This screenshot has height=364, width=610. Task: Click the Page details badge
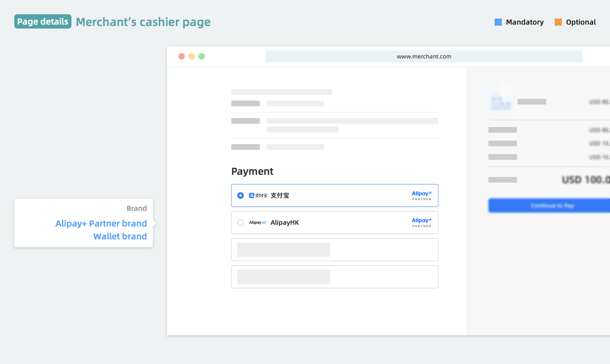point(42,21)
